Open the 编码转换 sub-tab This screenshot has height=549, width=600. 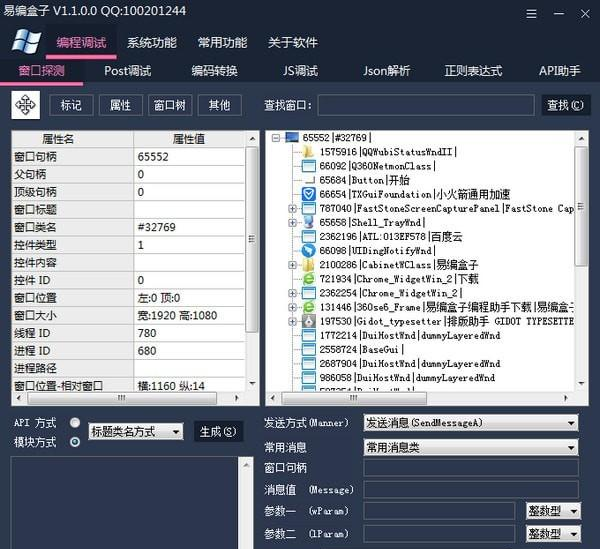(214, 71)
